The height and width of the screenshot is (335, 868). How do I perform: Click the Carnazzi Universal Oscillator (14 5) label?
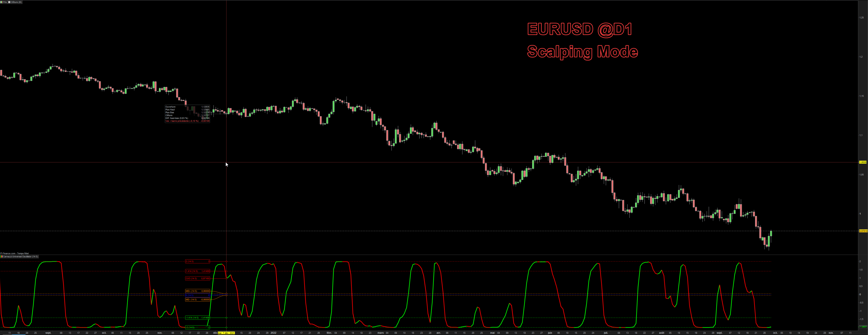(21, 257)
